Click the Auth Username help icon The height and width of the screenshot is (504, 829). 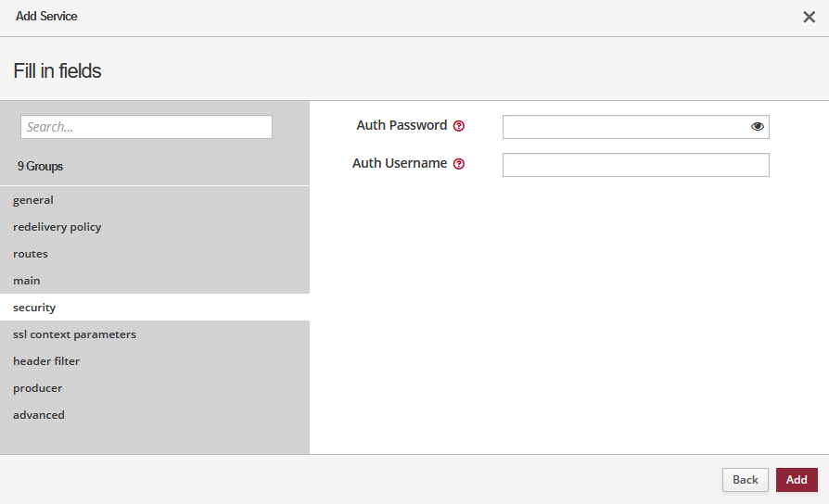(459, 164)
